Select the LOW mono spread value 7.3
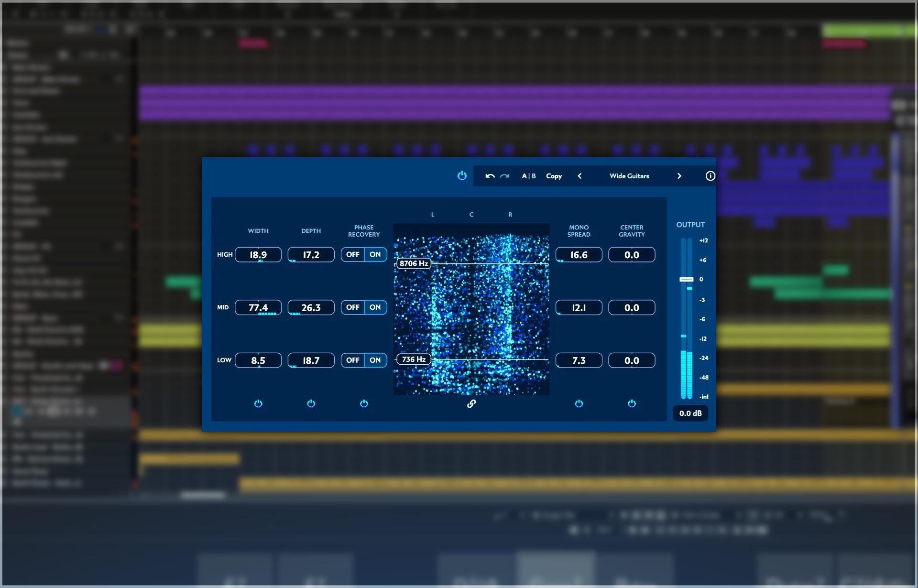918x588 pixels. (579, 360)
